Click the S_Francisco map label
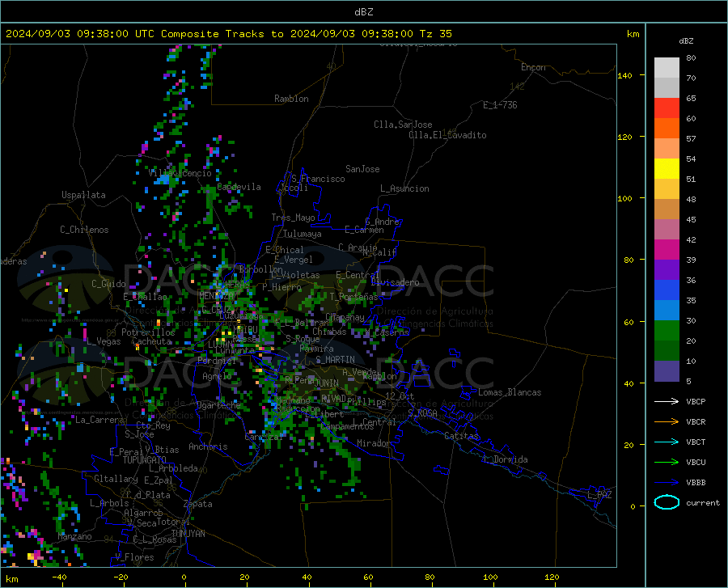Image resolution: width=728 pixels, height=588 pixels. pyautogui.click(x=318, y=179)
